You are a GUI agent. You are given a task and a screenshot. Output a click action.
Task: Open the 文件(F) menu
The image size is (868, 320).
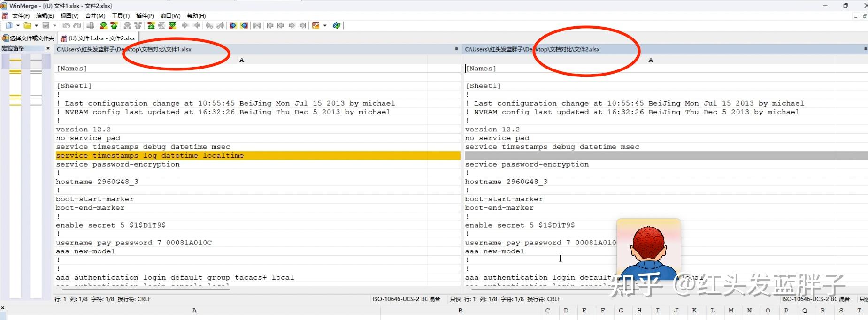tap(21, 16)
